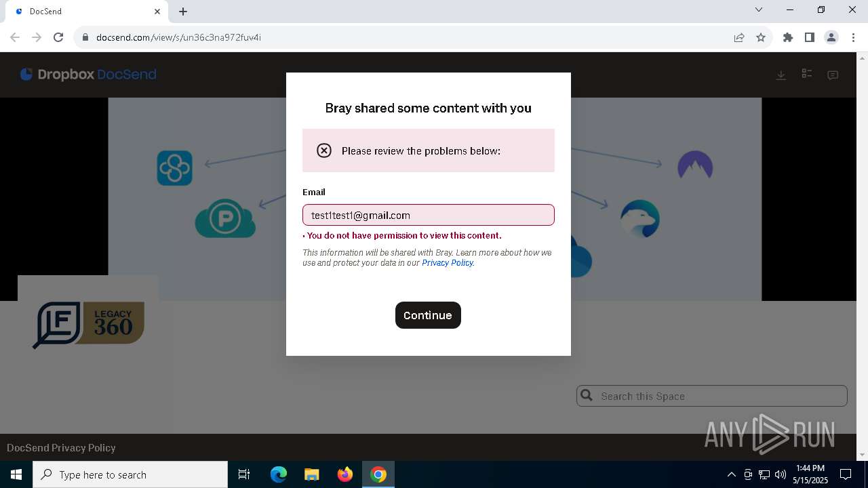
Task: Open the Windows Start menu
Action: coord(16,474)
